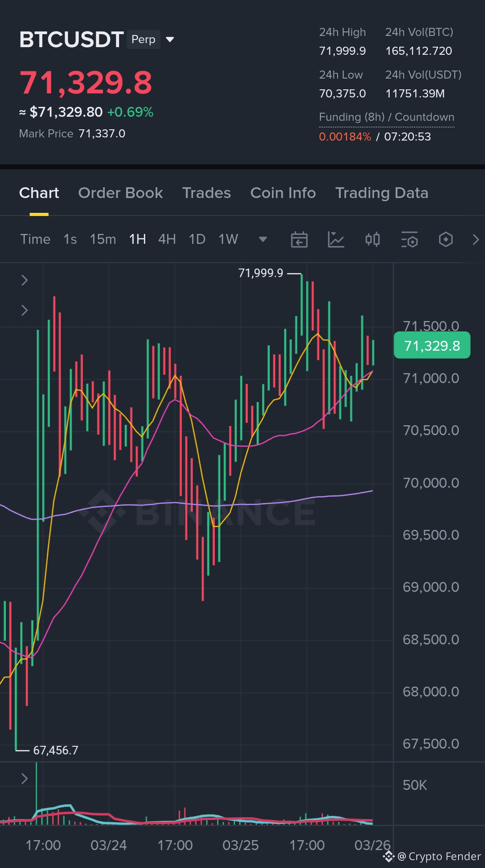Image resolution: width=485 pixels, height=868 pixels.
Task: Select the 4H chart interval
Action: point(167,239)
